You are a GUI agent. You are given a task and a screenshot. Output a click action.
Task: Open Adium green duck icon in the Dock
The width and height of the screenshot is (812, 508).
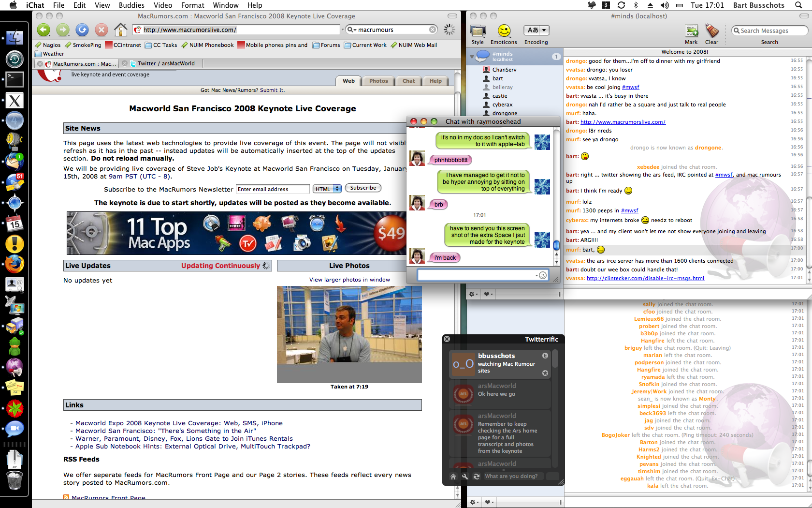[x=14, y=346]
